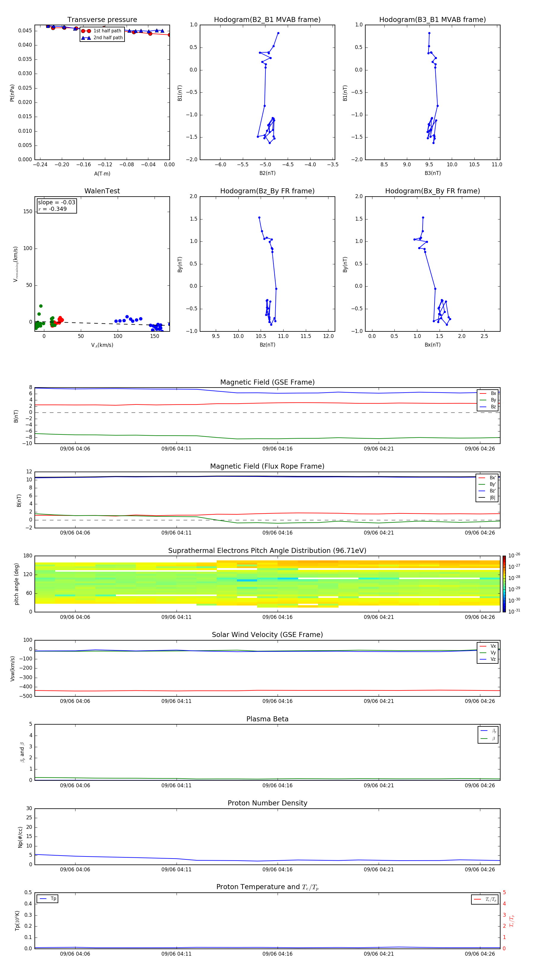This screenshot has width=535, height=980.
Task: Click the "Bx(nT)" x-axis label
Action: [432, 345]
